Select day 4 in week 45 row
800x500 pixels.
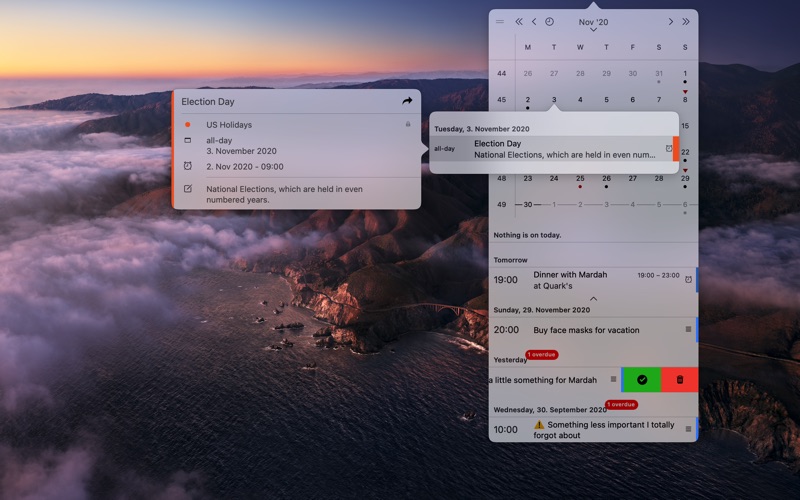[580, 100]
